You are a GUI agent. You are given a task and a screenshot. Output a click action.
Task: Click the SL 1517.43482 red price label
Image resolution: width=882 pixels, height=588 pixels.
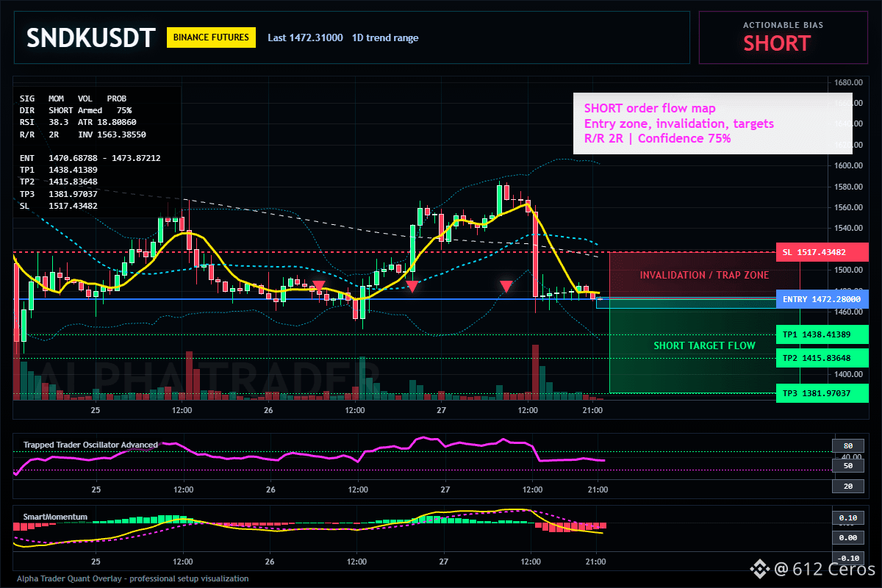822,252
